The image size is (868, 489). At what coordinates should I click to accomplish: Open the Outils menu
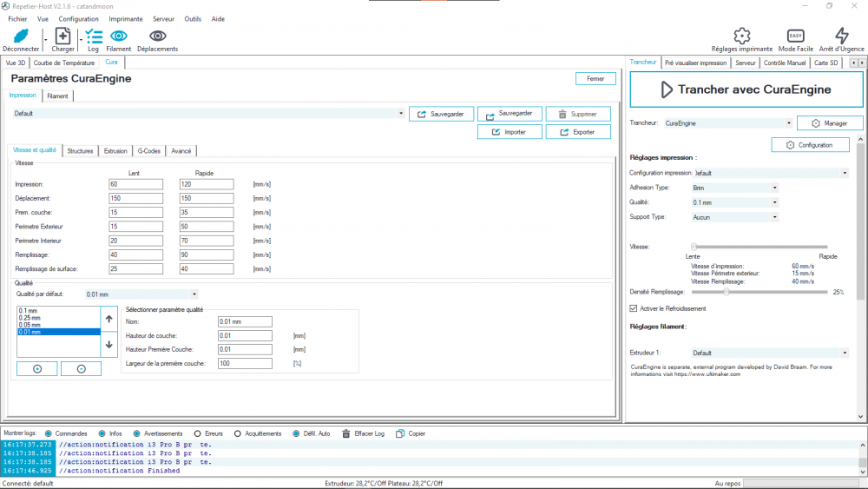pos(193,19)
